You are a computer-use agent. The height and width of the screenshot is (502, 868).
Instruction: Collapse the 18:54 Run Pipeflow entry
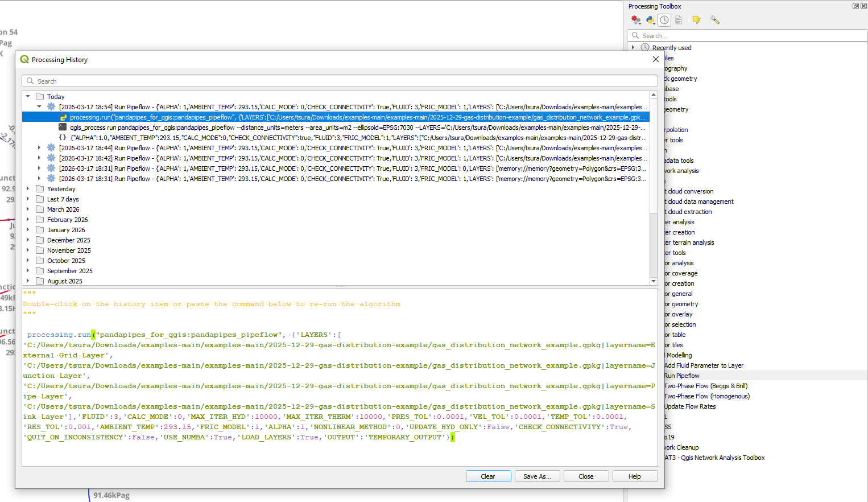(39, 106)
